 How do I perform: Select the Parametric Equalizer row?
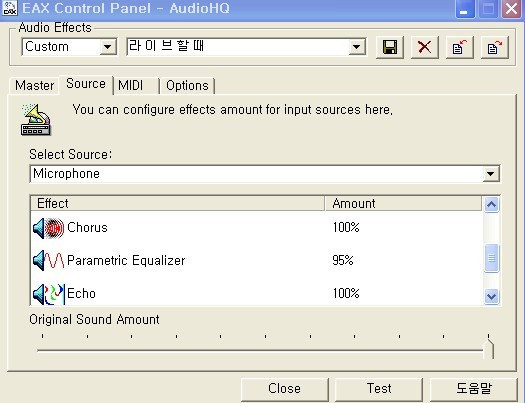257,260
